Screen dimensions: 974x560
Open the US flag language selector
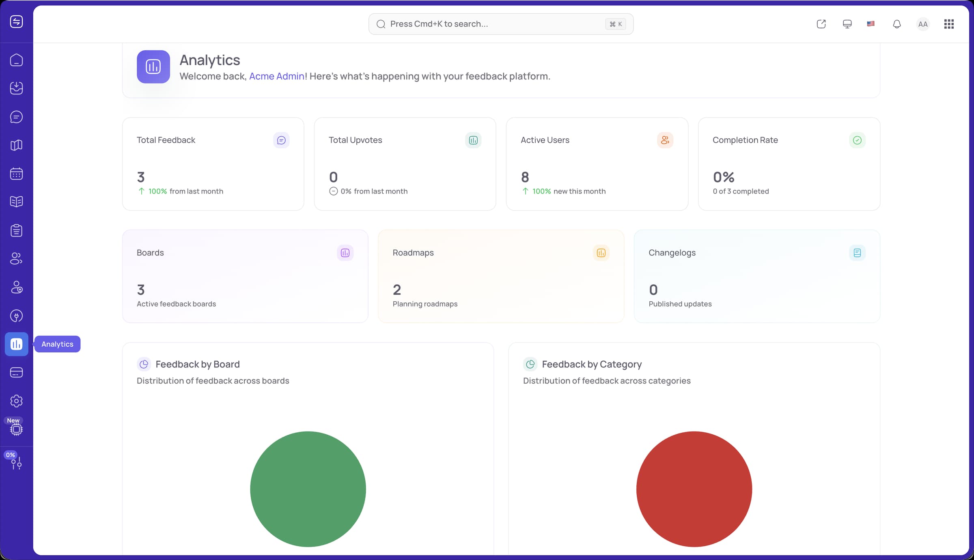click(871, 24)
